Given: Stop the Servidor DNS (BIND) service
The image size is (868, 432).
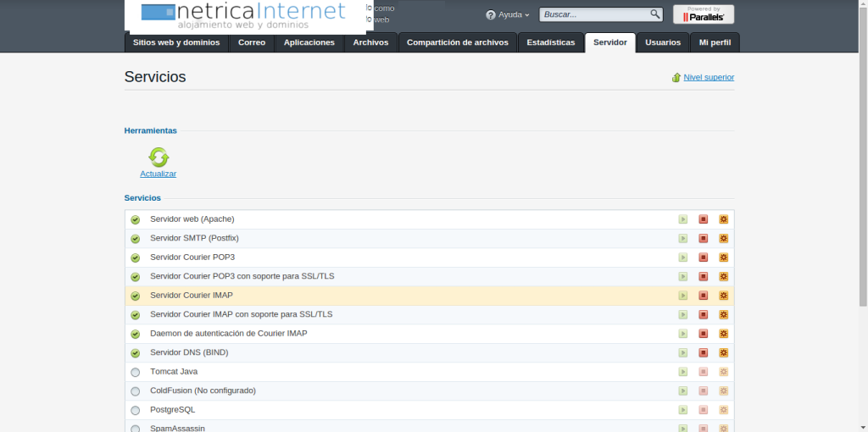Looking at the screenshot, I should pos(703,353).
